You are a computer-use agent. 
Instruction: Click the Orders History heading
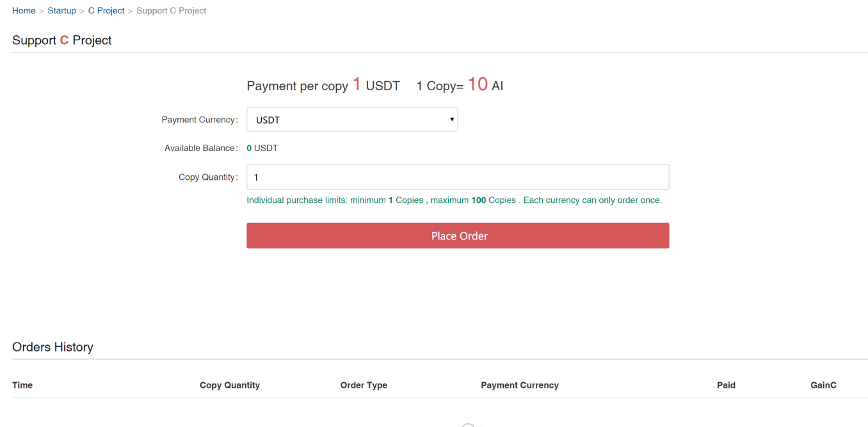click(x=52, y=347)
